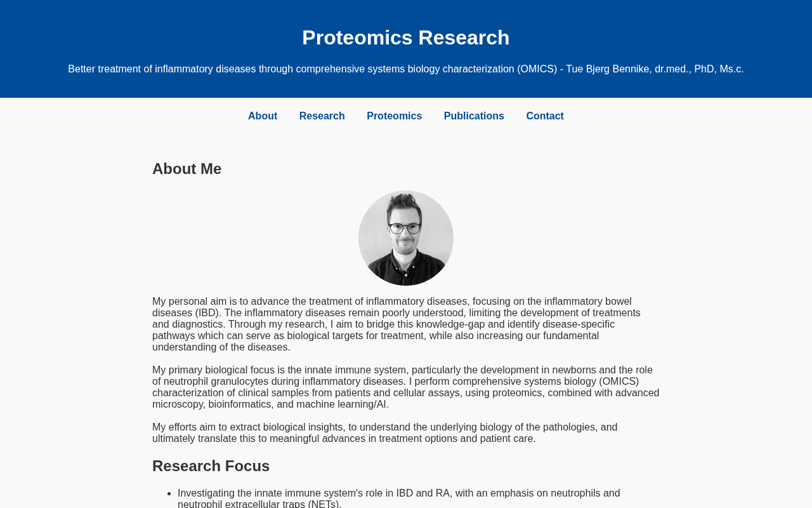Viewport: 812px width, 508px height.
Task: Click the bullet marker of first list item
Action: pos(169,493)
